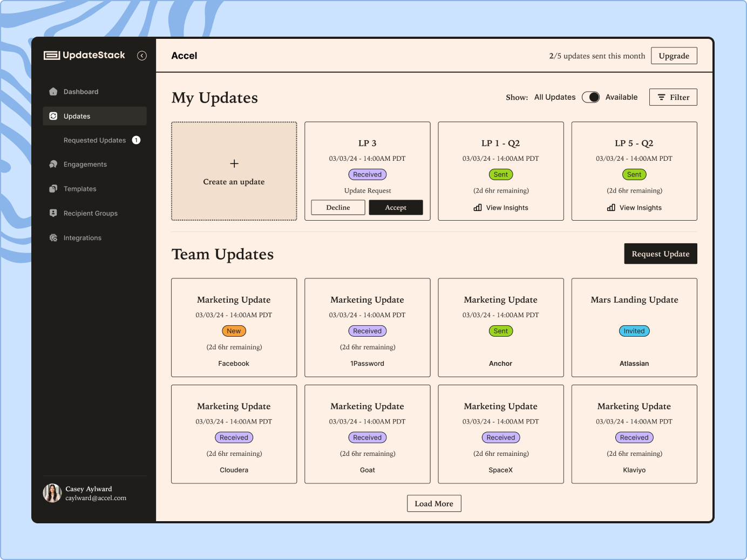Click the caylward@accel.com email
Image resolution: width=747 pixels, height=560 pixels.
(x=96, y=498)
